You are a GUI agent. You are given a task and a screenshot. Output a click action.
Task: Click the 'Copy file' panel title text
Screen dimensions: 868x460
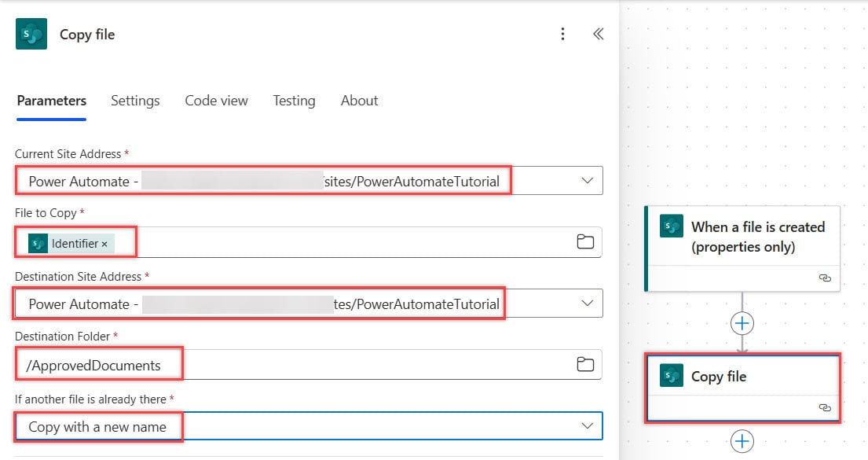[x=87, y=35]
